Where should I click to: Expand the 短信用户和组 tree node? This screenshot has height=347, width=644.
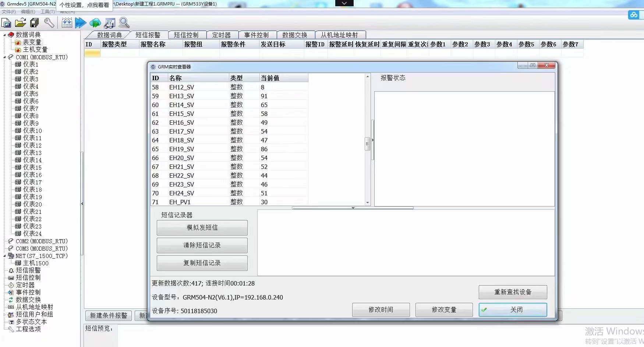(5, 315)
